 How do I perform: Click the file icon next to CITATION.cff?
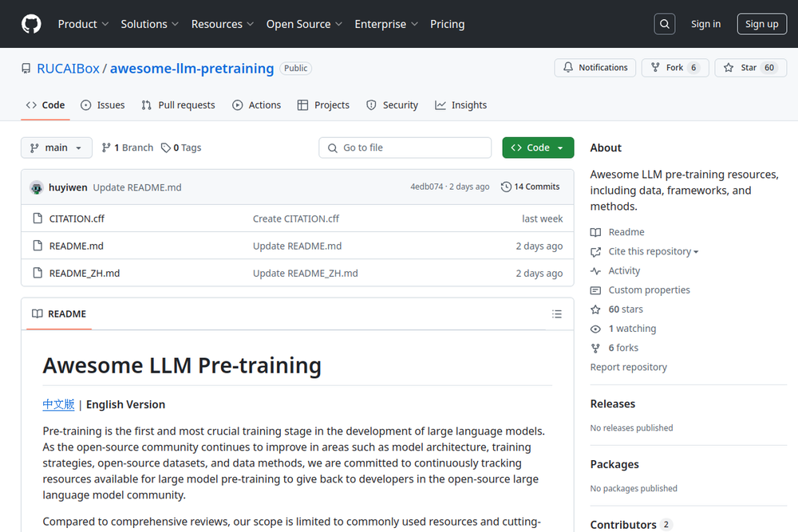(x=38, y=219)
